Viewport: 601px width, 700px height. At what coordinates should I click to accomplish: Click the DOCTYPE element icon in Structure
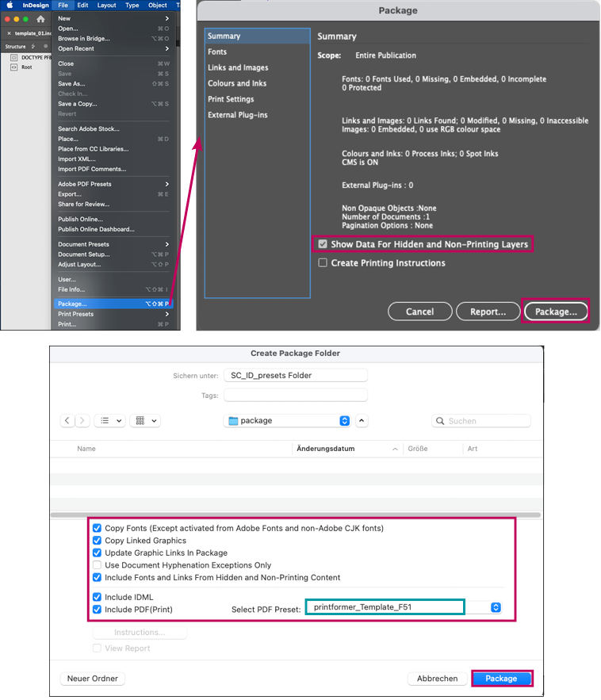13,58
